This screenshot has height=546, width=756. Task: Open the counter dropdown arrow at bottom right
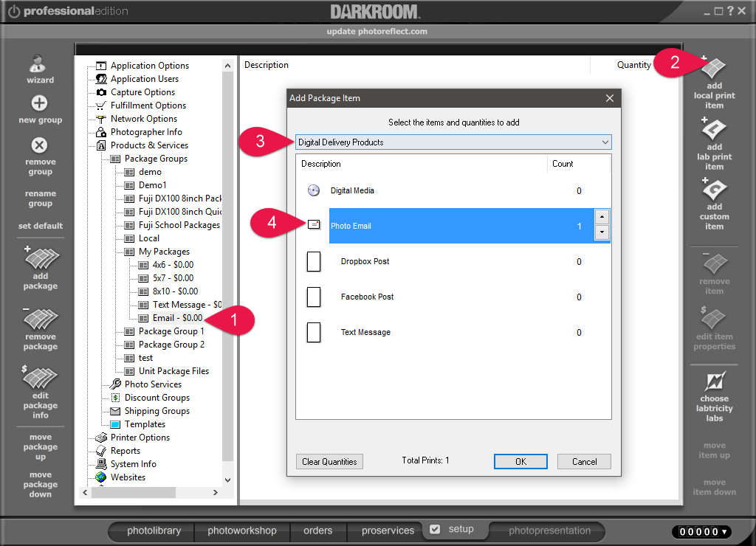[724, 531]
